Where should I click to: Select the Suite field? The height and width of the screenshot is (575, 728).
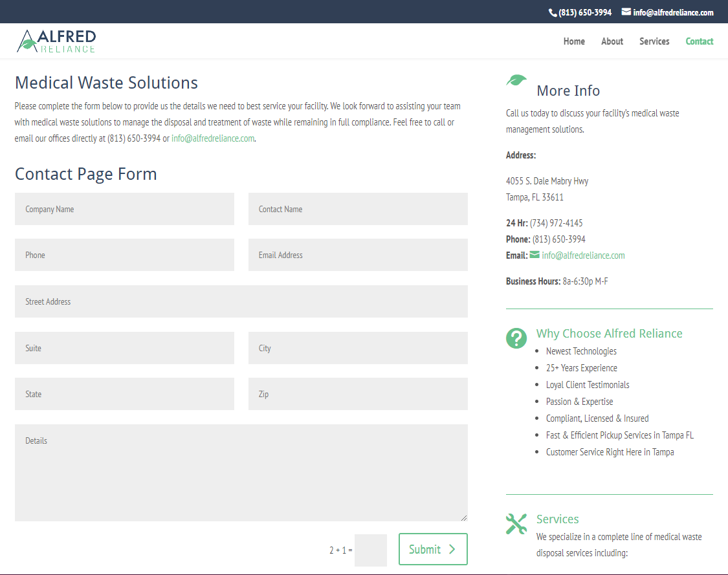(124, 348)
